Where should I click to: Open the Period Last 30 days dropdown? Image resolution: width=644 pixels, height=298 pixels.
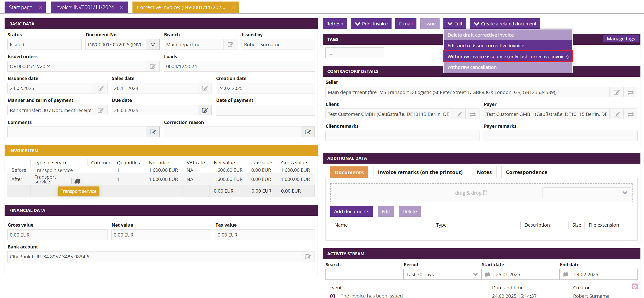click(x=442, y=274)
